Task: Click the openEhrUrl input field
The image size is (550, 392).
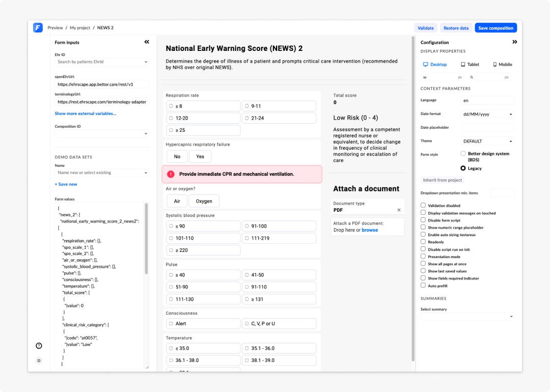Action: pyautogui.click(x=102, y=84)
